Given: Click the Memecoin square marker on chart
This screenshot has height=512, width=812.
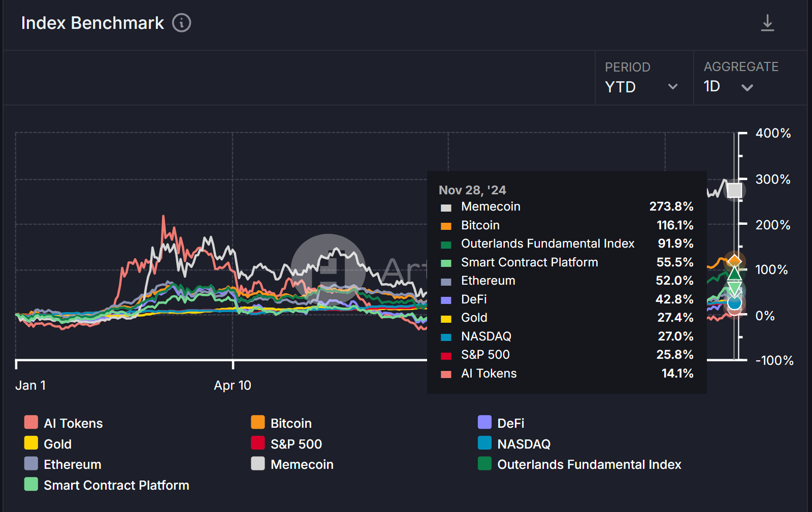Looking at the screenshot, I should coord(734,190).
